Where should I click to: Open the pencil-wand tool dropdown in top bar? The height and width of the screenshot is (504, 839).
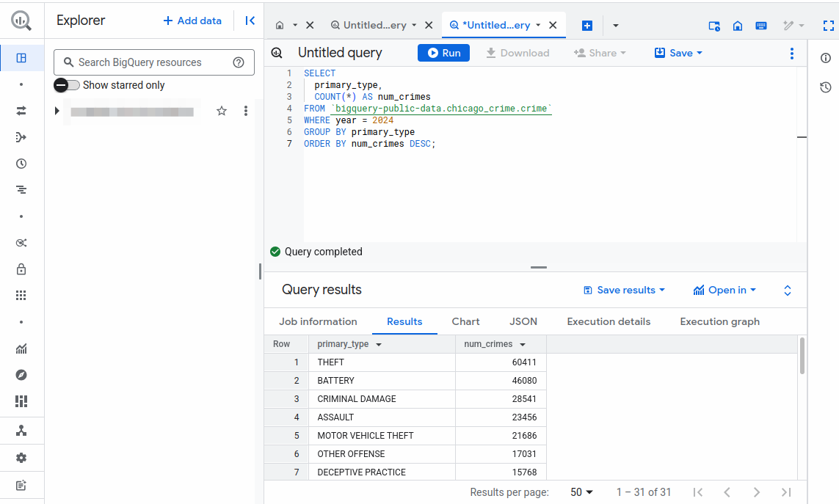(x=793, y=26)
